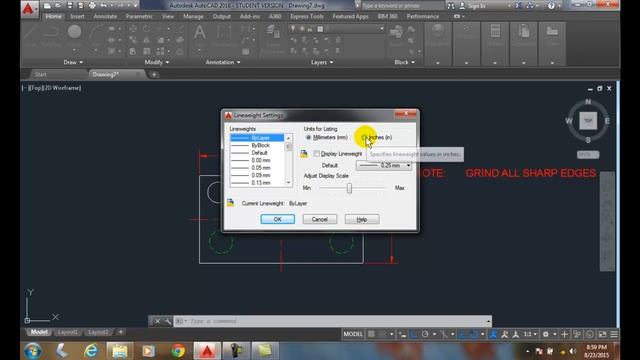Viewport: 640px width, 360px height.
Task: Switch to the Annotate ribbon tab
Action: pos(105,16)
